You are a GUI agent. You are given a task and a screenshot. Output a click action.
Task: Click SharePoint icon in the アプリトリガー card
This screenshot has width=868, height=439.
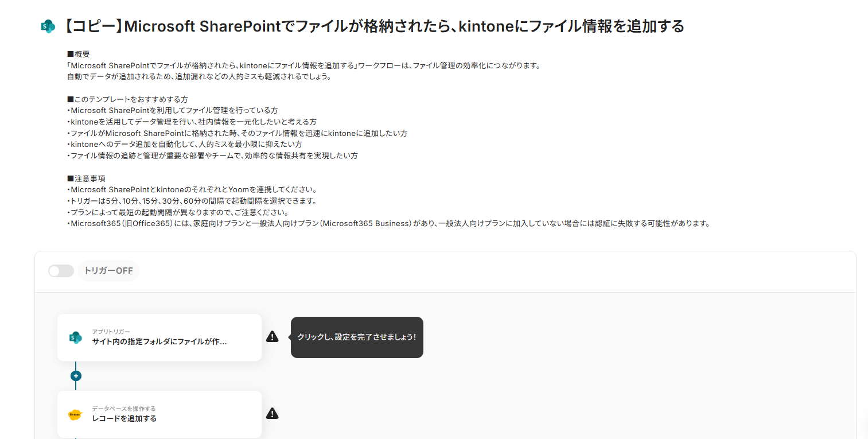pyautogui.click(x=76, y=337)
